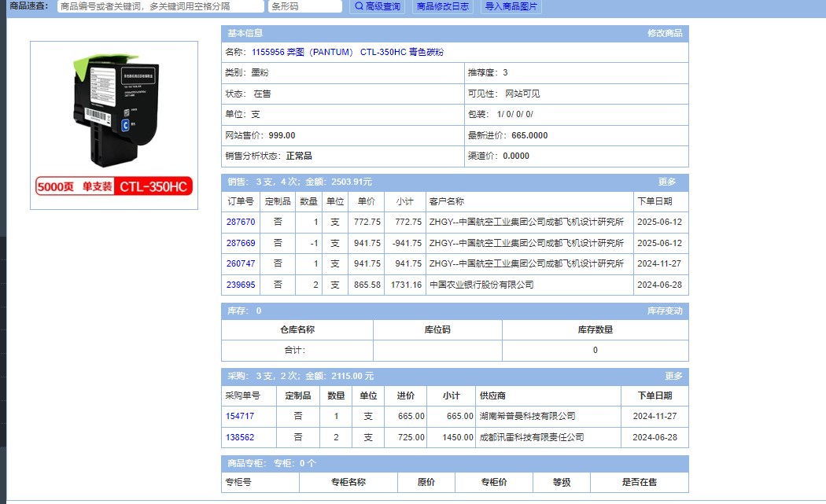Image resolution: width=826 pixels, height=504 pixels.
Task: Click the subtotal cell 1731.16
Action: point(406,285)
